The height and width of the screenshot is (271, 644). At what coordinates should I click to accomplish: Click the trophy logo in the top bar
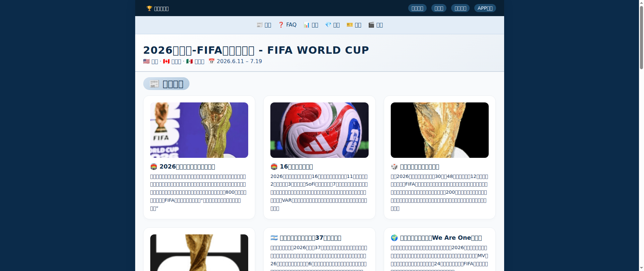pos(149,8)
